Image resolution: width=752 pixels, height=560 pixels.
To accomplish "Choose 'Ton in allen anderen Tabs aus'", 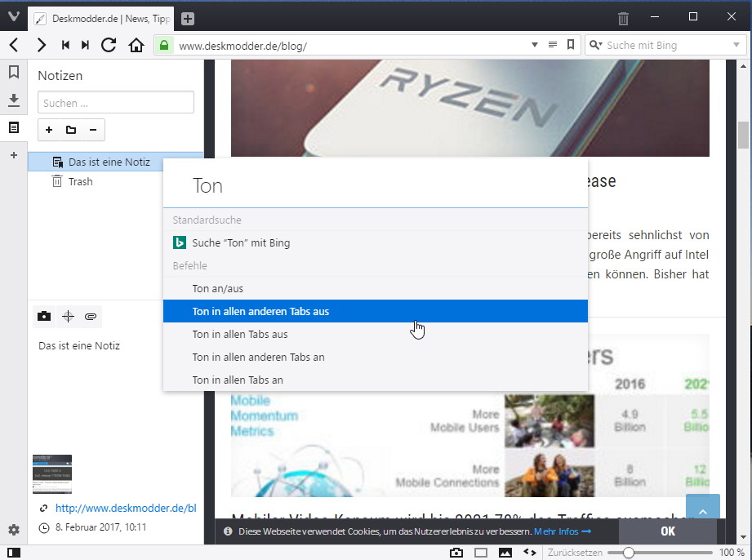I will pyautogui.click(x=376, y=311).
